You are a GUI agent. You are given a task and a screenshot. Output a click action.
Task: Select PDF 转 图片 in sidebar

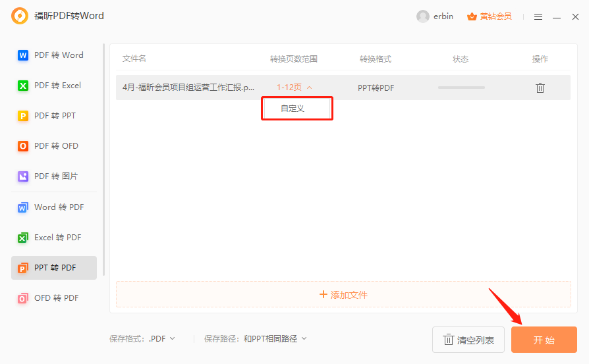coord(56,176)
